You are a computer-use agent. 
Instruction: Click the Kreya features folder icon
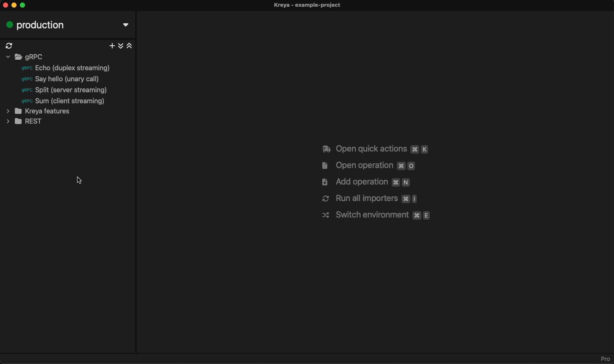pos(18,111)
